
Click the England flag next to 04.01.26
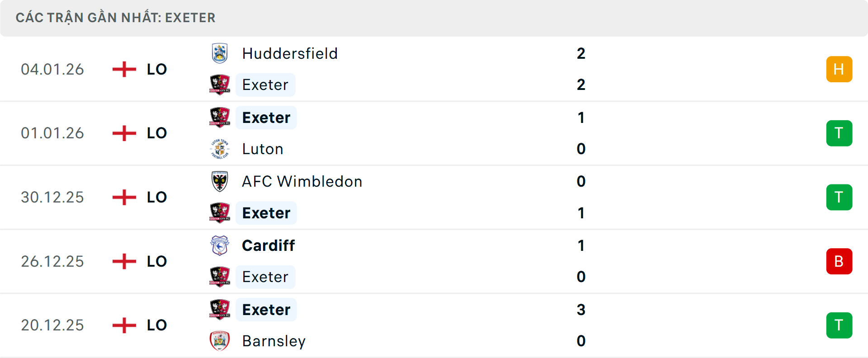point(123,69)
